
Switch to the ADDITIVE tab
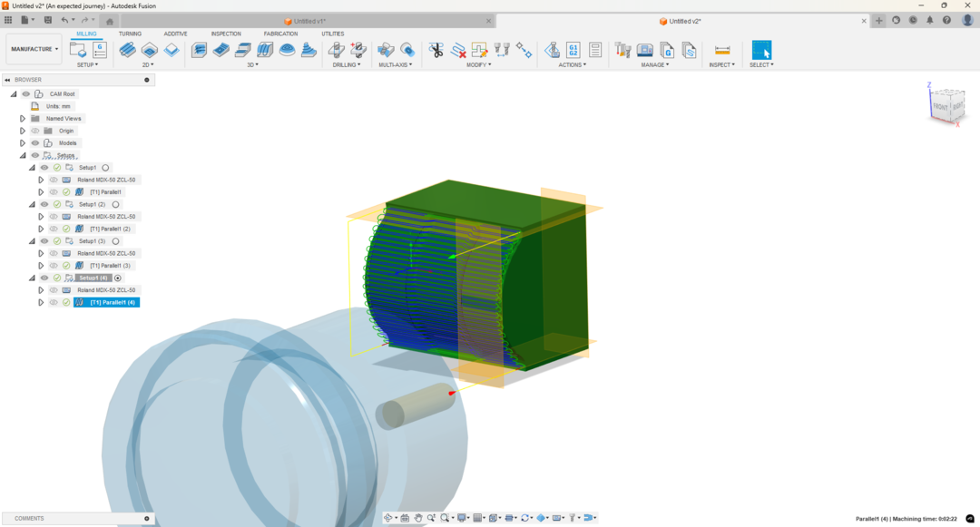click(x=176, y=34)
